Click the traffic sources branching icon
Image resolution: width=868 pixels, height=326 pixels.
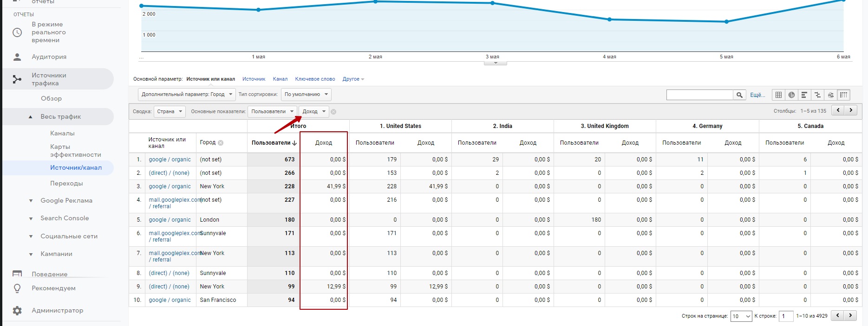17,79
